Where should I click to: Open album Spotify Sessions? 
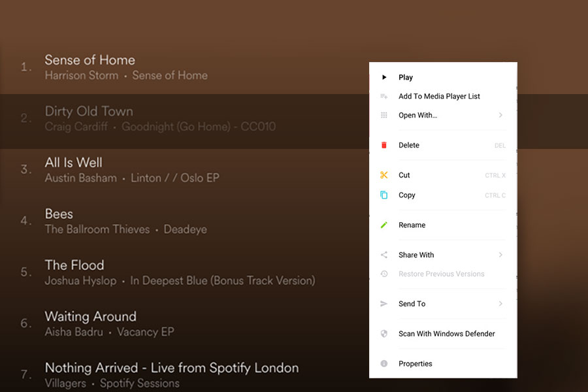click(140, 384)
